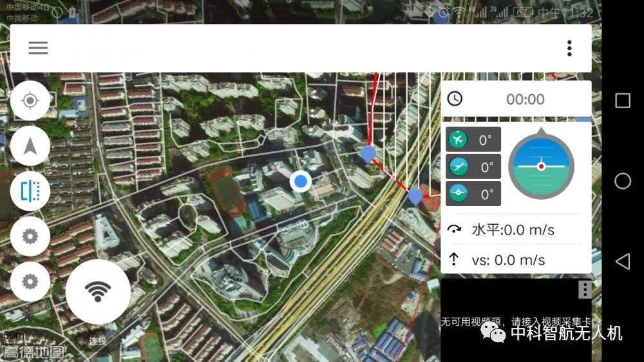Click the flight timer clock icon

point(455,99)
